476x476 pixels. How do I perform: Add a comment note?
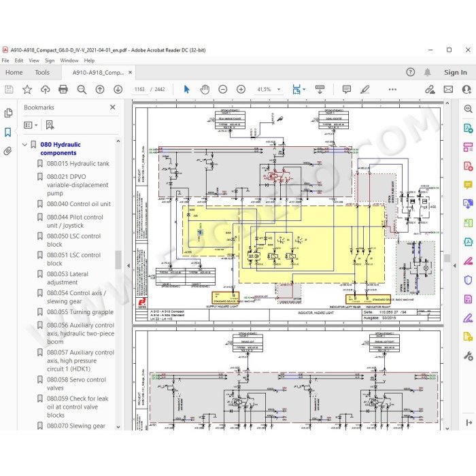coord(347,89)
